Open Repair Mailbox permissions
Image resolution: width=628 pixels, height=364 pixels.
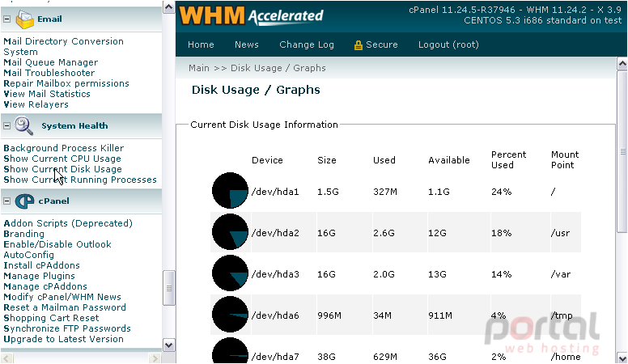coord(66,83)
